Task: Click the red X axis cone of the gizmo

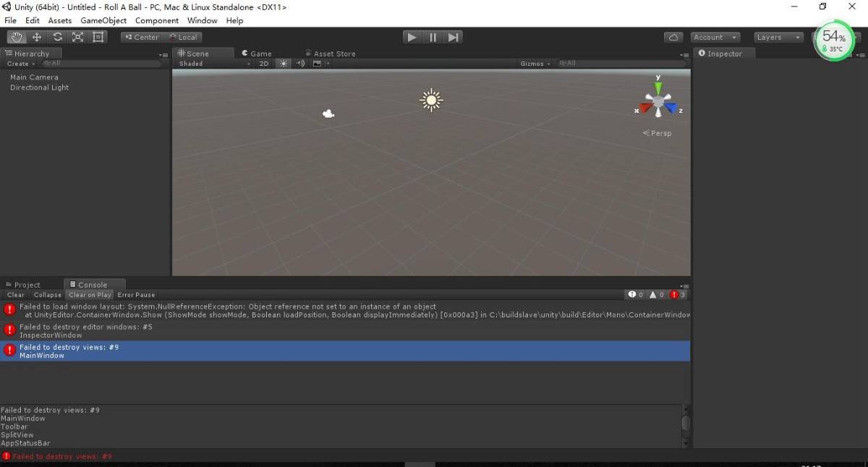Action: (645, 108)
